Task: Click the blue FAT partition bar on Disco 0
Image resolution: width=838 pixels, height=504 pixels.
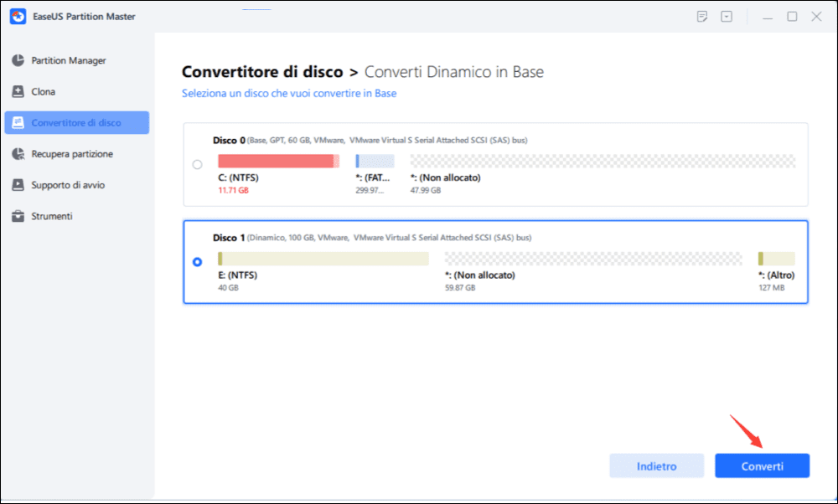Action: 375,161
